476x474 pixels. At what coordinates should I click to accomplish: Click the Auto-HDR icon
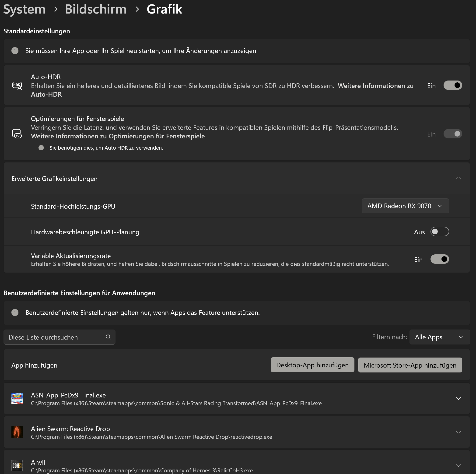point(17,85)
